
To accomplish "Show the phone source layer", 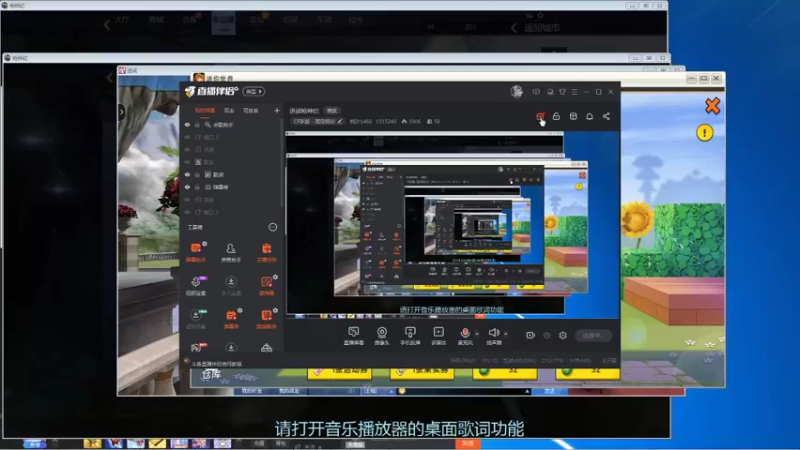I will (x=187, y=149).
